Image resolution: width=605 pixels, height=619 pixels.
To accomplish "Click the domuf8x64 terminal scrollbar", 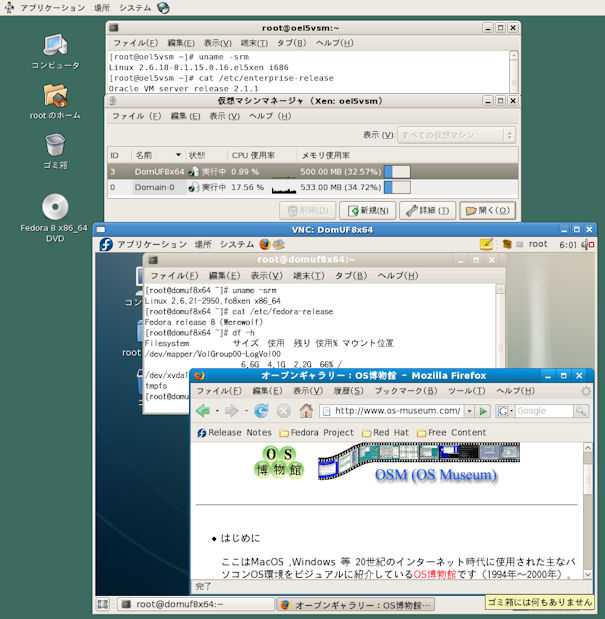I will coord(500,326).
